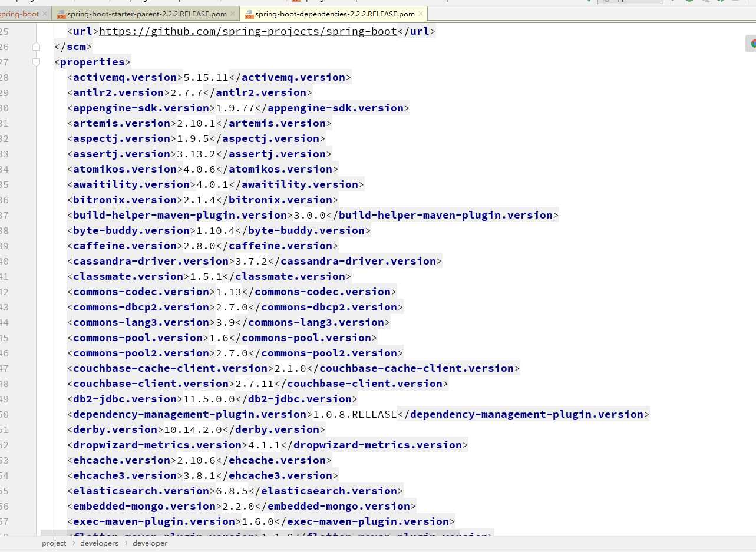Viewport: 756px width, 552px height.
Task: Click the appengine-sdk.version value 1.9.77
Action: (x=235, y=108)
